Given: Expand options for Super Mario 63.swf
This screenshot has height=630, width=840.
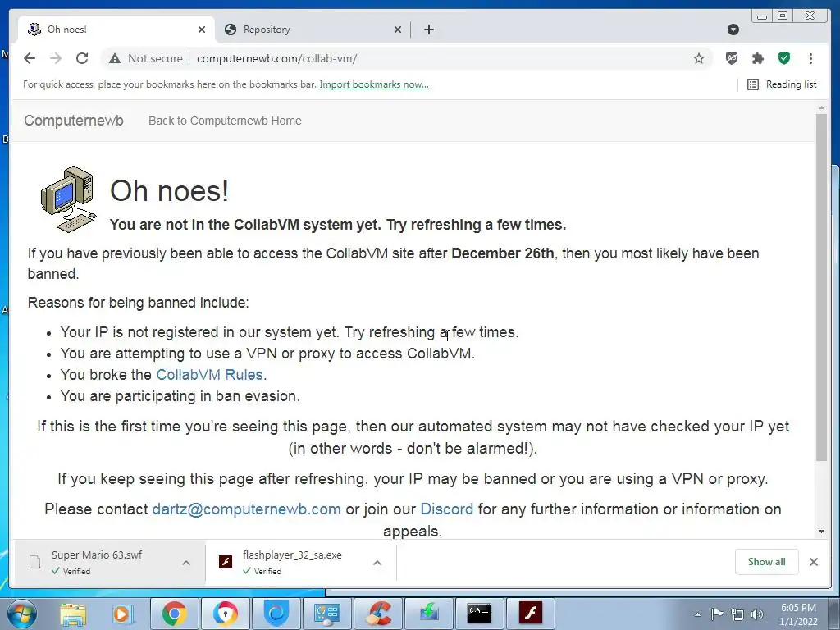Looking at the screenshot, I should (x=186, y=563).
